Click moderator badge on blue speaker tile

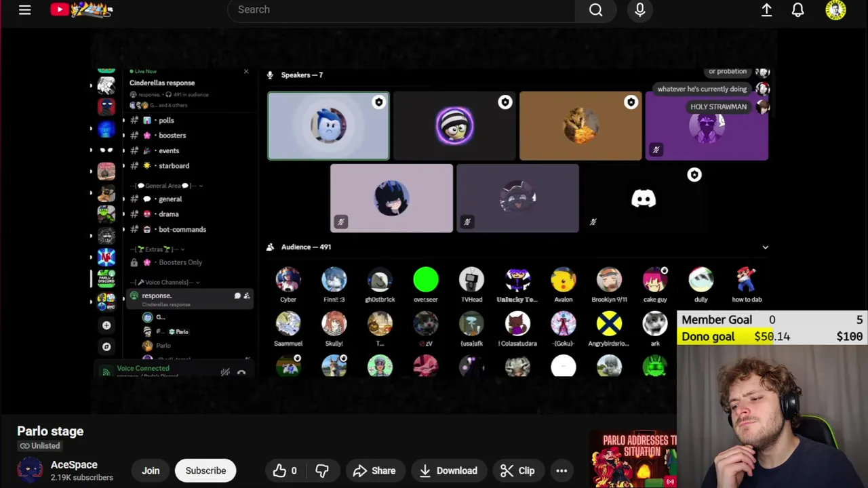pos(378,102)
